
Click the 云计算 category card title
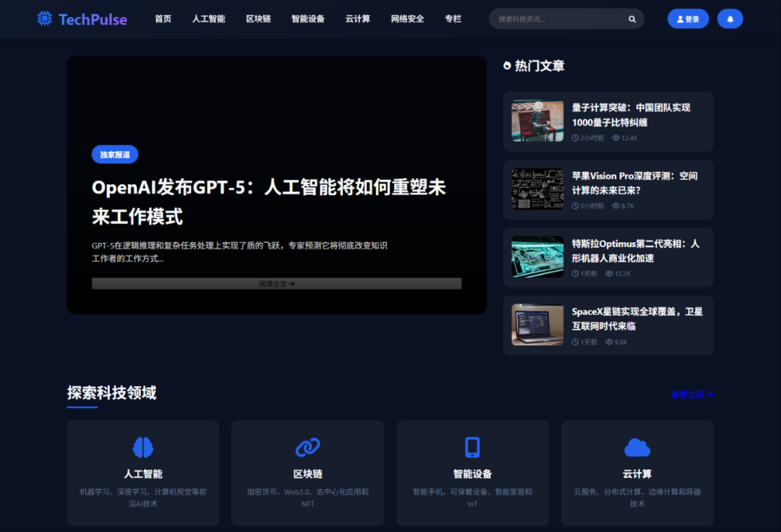coord(637,473)
